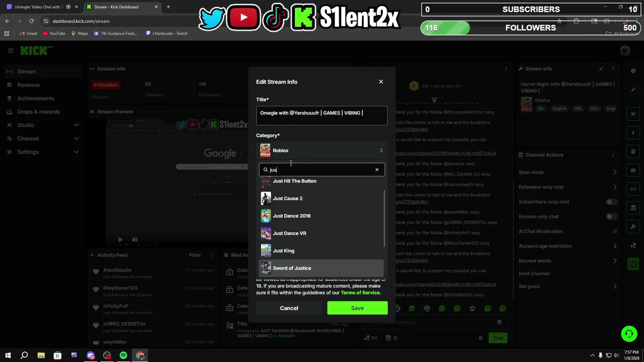Screen dimensions: 644x362
Task: Open Spotify from the taskbar
Action: click(x=123, y=355)
